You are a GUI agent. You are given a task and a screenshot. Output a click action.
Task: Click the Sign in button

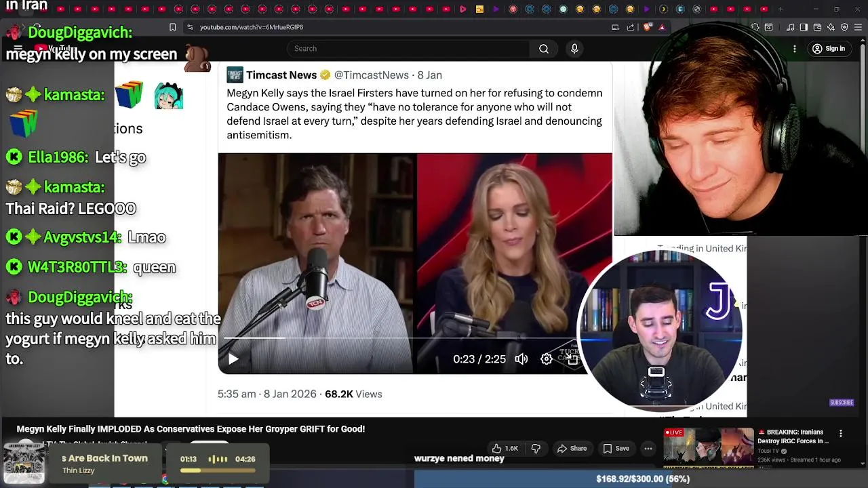coord(829,49)
